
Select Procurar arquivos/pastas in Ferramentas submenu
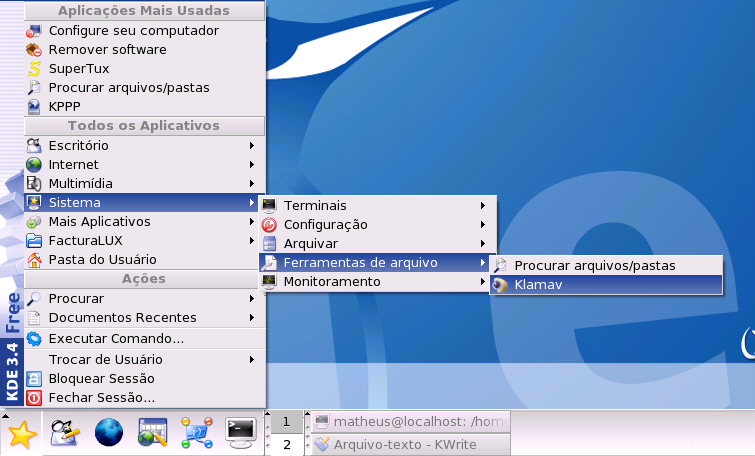click(x=594, y=266)
